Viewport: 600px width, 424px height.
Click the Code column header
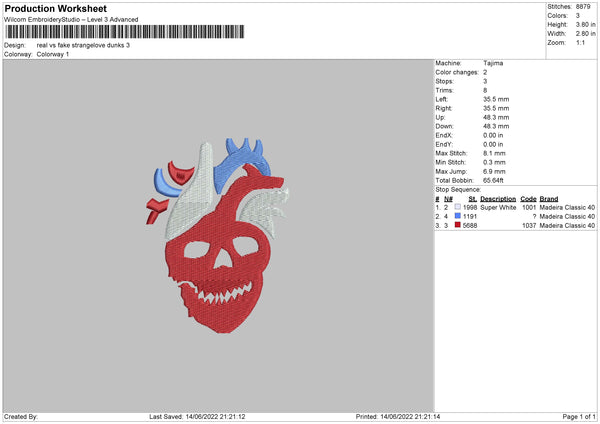click(x=528, y=199)
